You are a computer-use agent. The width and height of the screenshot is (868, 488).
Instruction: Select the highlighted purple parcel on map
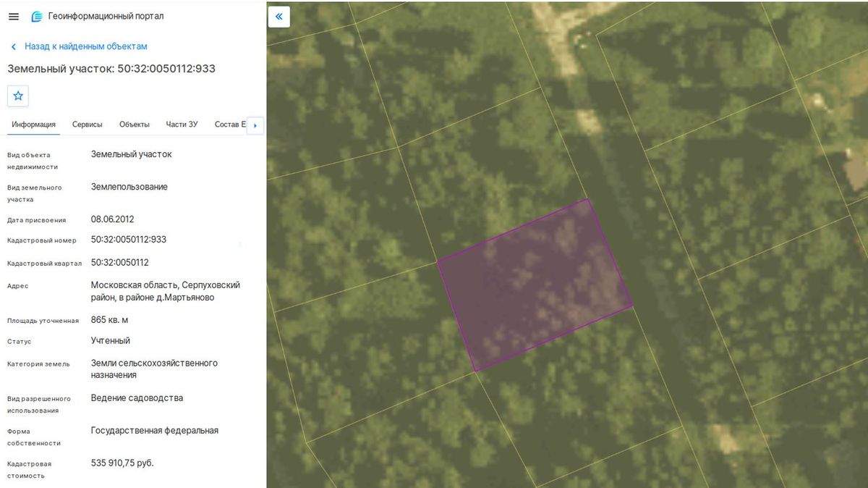pyautogui.click(x=535, y=285)
